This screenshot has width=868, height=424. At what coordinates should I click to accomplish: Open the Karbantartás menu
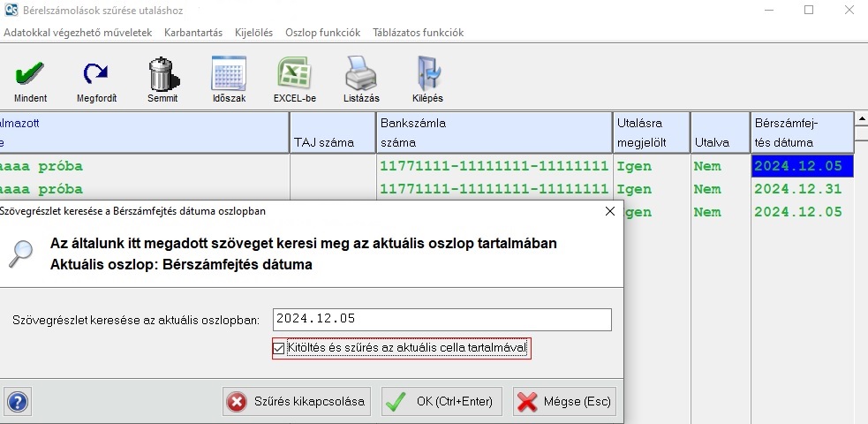[x=193, y=33]
